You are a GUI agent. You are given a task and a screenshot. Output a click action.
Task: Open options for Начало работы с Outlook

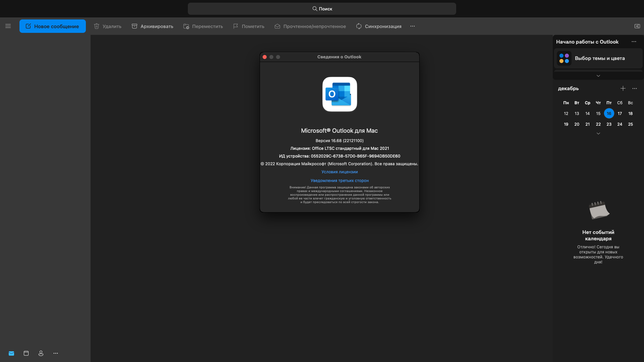click(634, 42)
